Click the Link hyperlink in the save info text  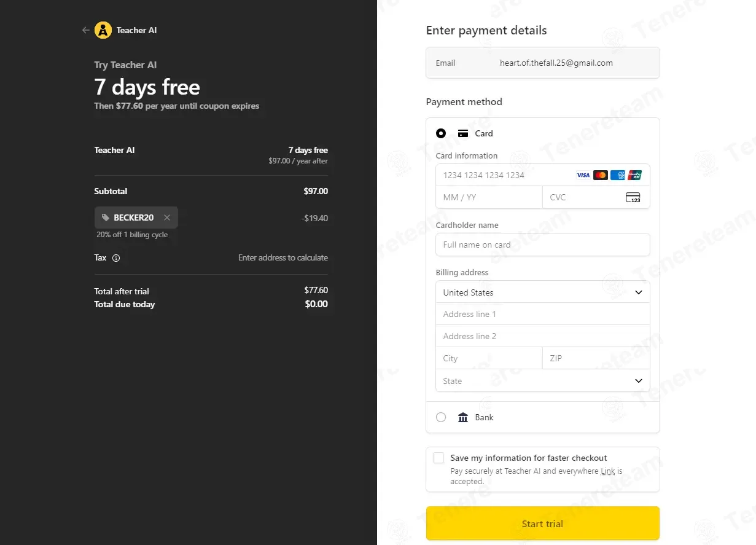pos(607,471)
